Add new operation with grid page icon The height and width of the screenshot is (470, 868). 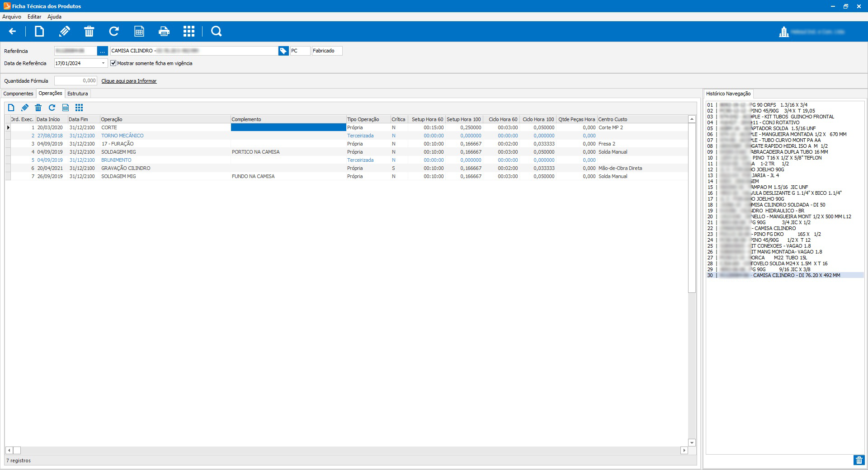[11, 108]
